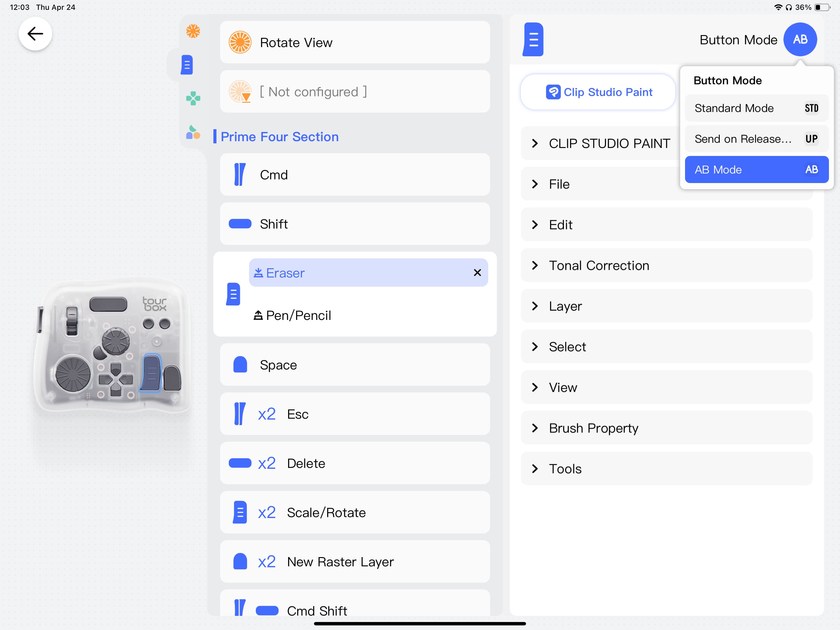Expand the File category
The image size is (840, 630).
click(x=600, y=184)
